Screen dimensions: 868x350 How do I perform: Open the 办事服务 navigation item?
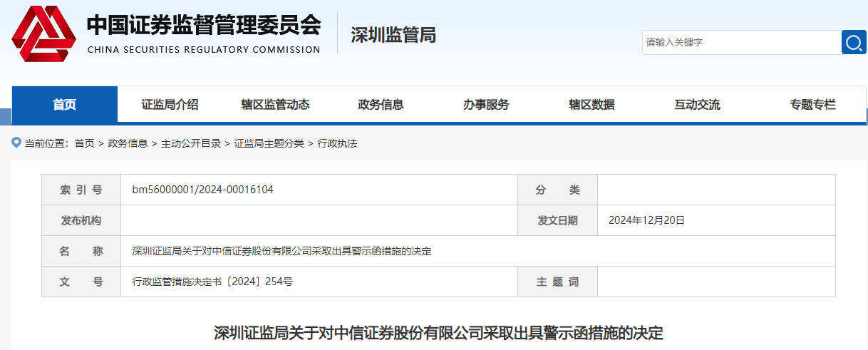(486, 105)
